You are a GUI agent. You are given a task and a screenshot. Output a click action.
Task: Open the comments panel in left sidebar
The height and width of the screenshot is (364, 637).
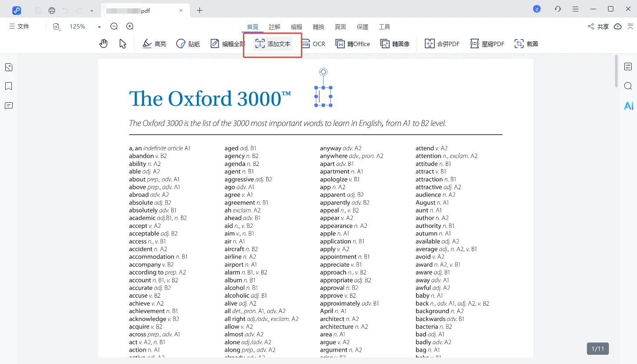(x=9, y=105)
